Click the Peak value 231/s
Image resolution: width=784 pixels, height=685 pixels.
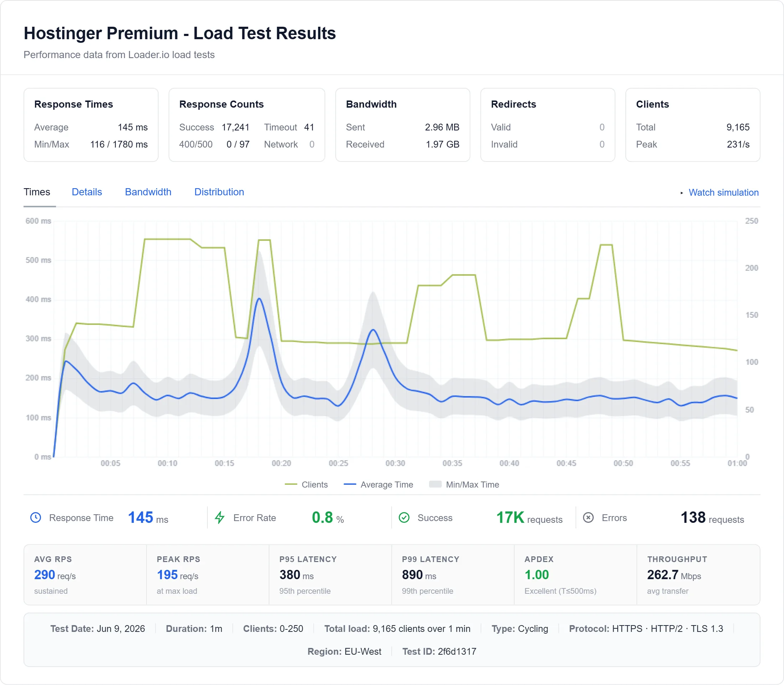[738, 144]
